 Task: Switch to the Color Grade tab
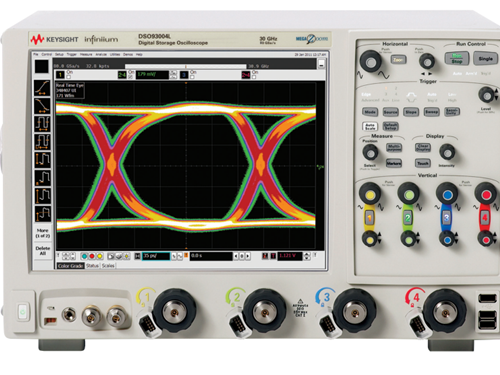point(70,266)
